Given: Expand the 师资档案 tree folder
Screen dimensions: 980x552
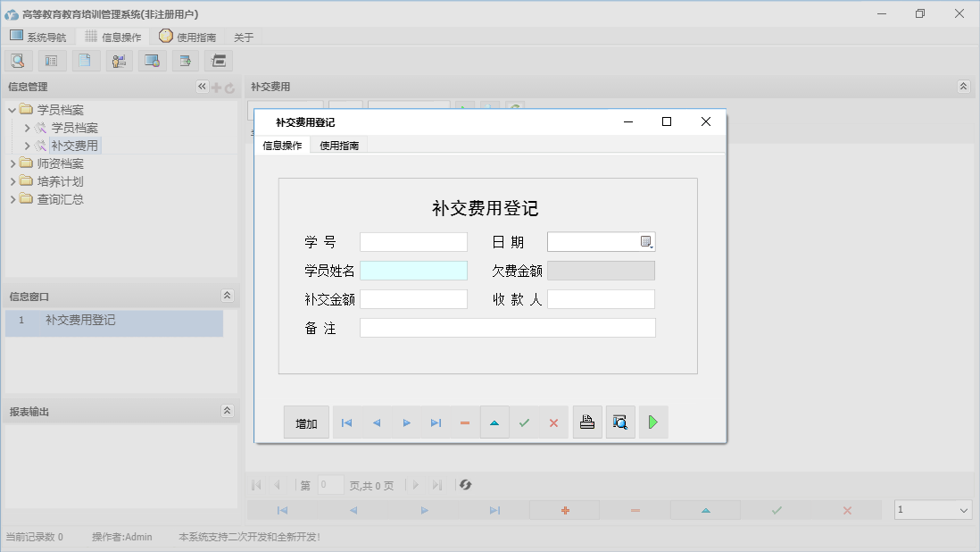Looking at the screenshot, I should point(14,163).
